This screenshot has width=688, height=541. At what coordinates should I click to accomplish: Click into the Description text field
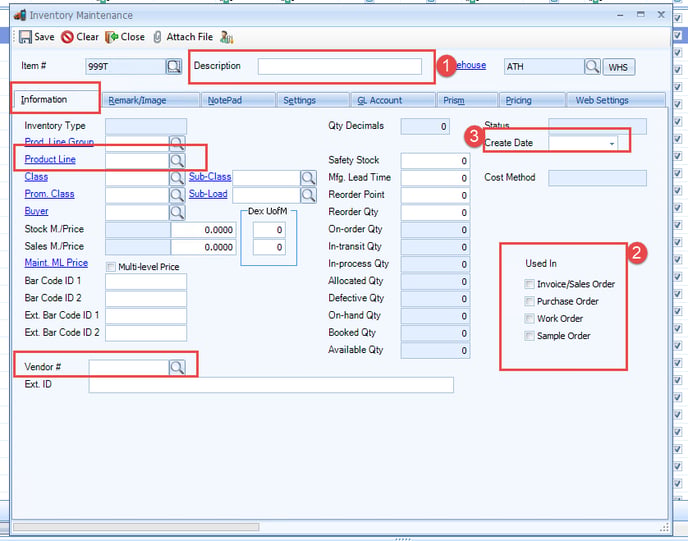(340, 67)
